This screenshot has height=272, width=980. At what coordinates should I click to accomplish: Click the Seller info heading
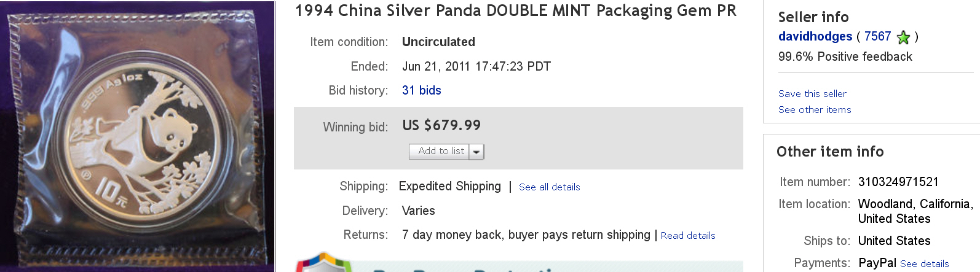813,17
